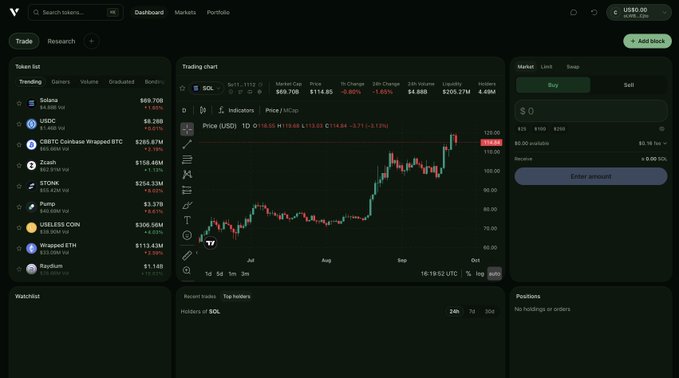The image size is (679, 378).
Task: Toggle percent scale on chart
Action: 468,274
